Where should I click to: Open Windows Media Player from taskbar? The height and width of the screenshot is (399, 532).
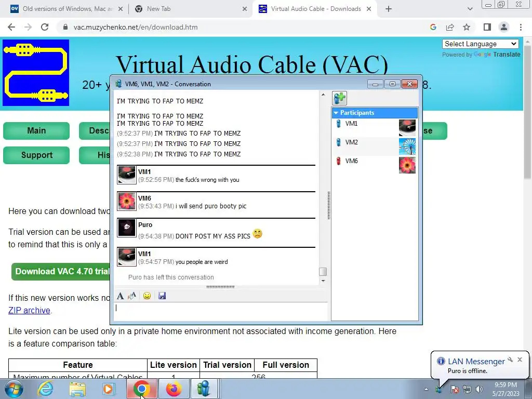tap(109, 389)
